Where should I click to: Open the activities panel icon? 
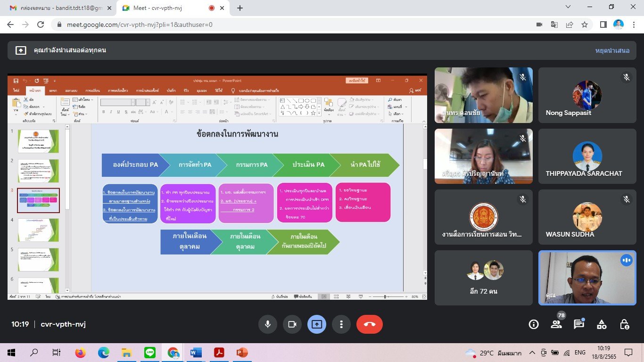(x=601, y=324)
